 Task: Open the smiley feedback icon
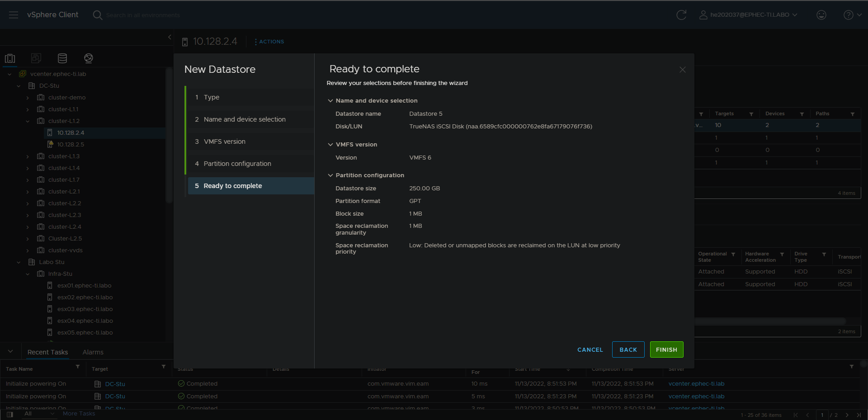click(821, 15)
